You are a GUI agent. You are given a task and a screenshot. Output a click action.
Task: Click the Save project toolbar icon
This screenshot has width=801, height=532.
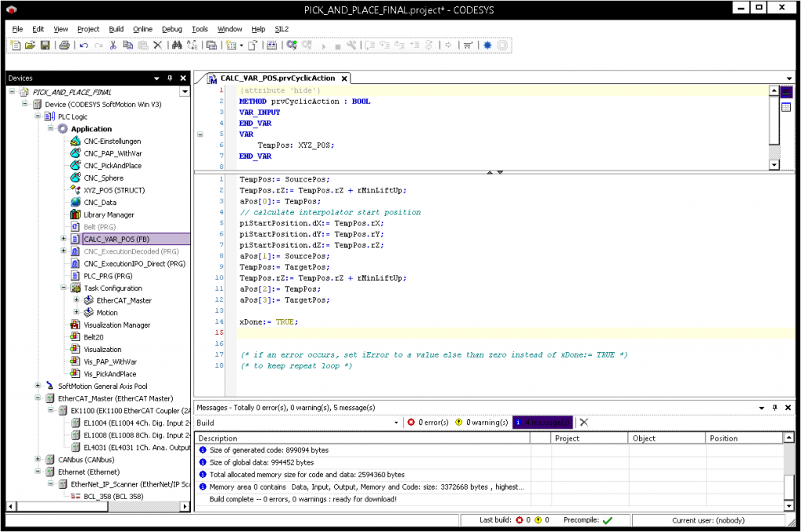point(45,45)
